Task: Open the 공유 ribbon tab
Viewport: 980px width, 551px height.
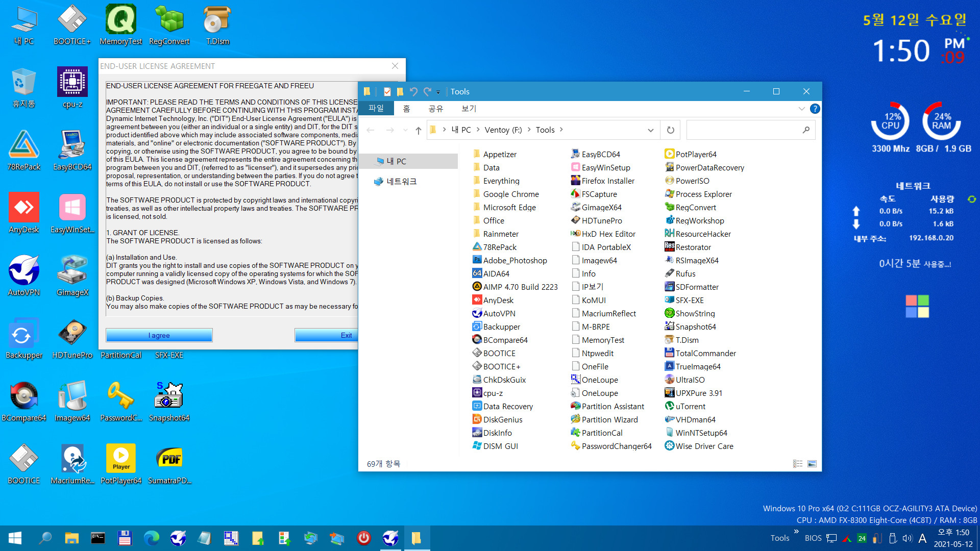Action: pos(435,109)
